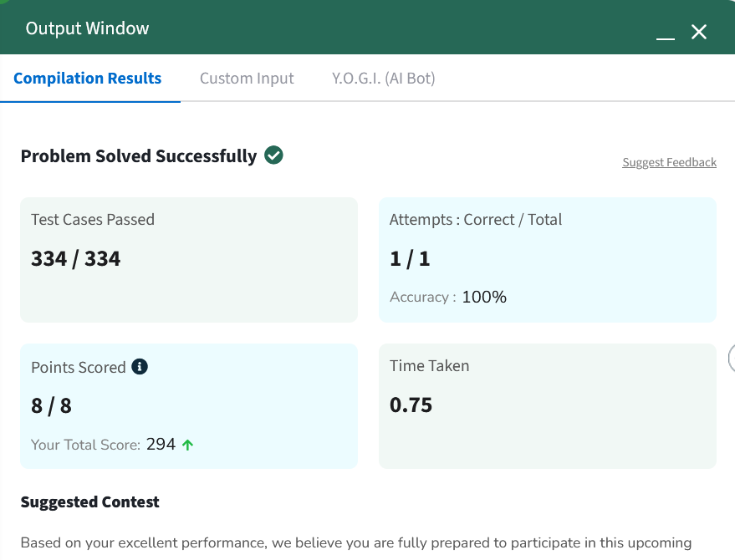Screen dimensions: 735x560
Task: Minimize the Output Window
Action: 665,38
